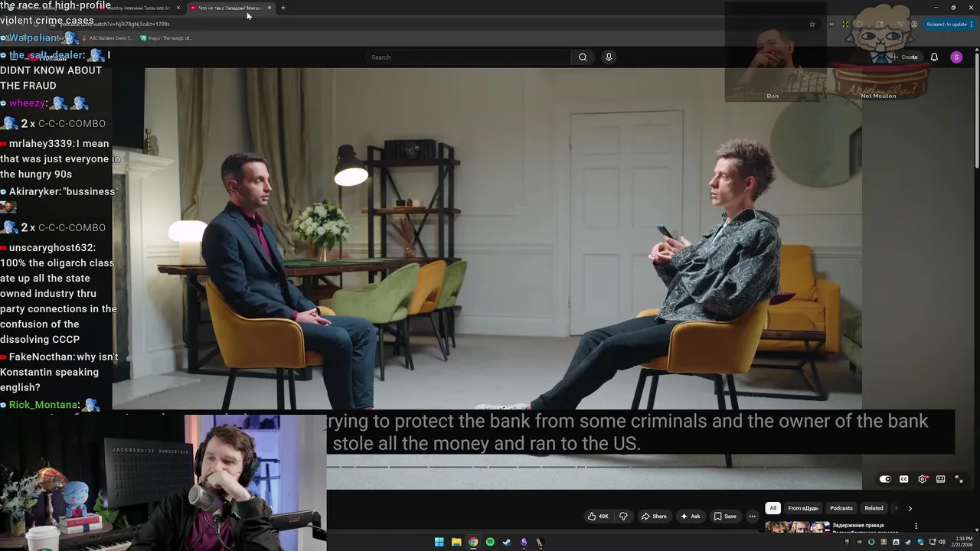The image size is (980, 551).
Task: Open Steam from the taskbar
Action: point(507,542)
